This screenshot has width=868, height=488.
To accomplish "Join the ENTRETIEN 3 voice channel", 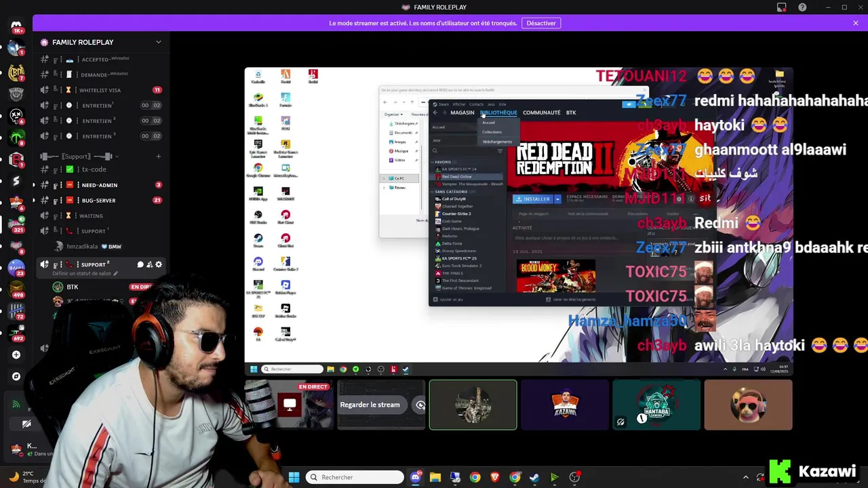I will point(102,136).
